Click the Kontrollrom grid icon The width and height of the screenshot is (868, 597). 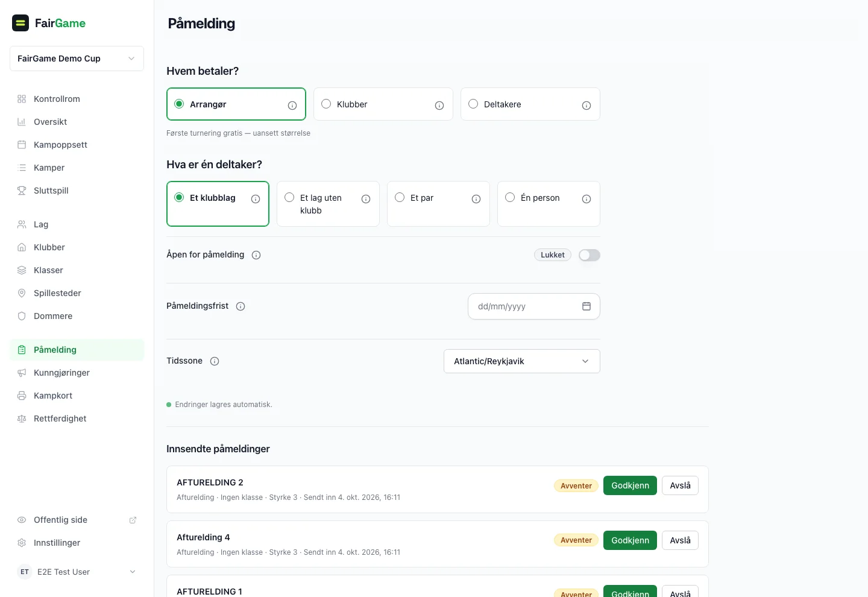coord(22,99)
